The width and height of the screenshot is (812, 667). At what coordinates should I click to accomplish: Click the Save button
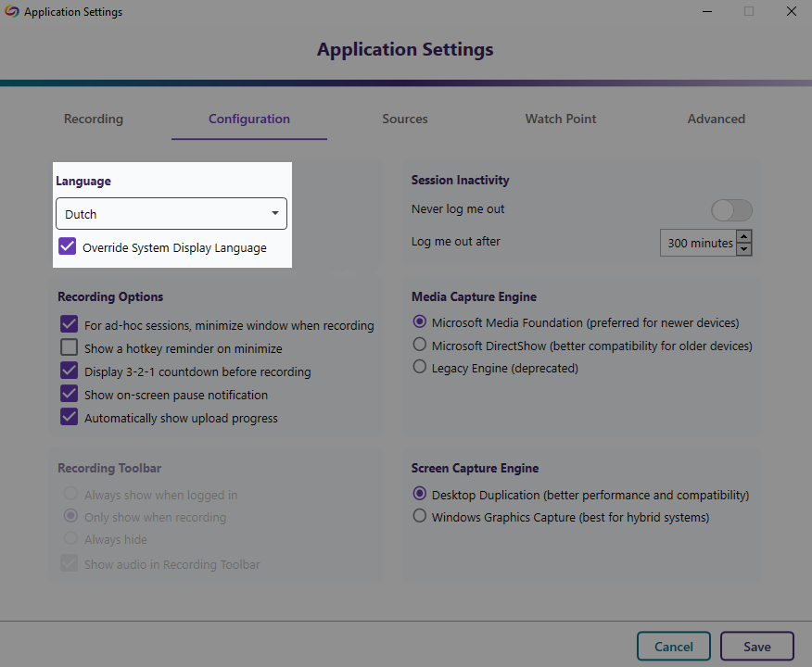[x=756, y=646]
